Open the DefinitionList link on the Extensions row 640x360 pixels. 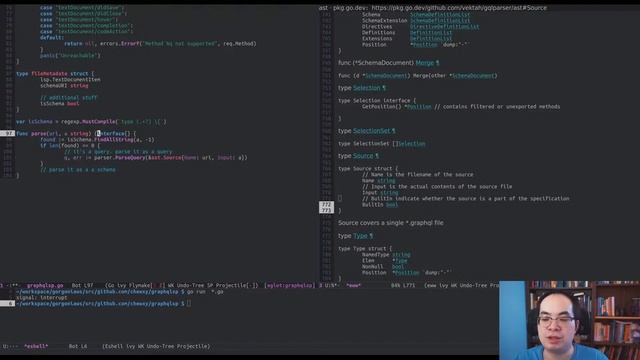(431, 39)
